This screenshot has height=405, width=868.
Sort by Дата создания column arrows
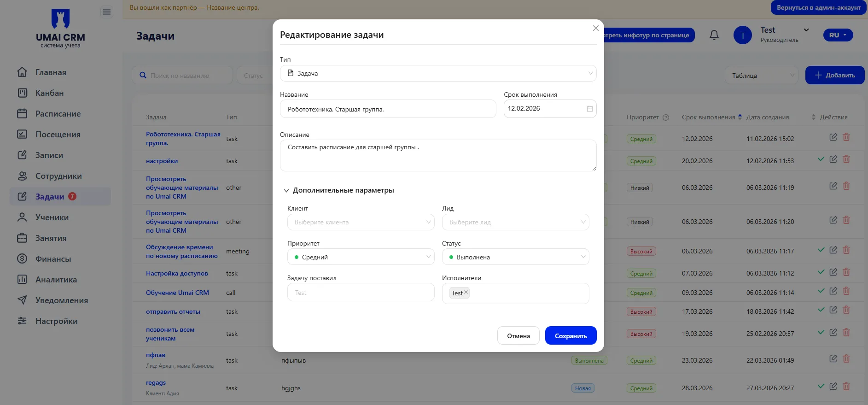814,117
